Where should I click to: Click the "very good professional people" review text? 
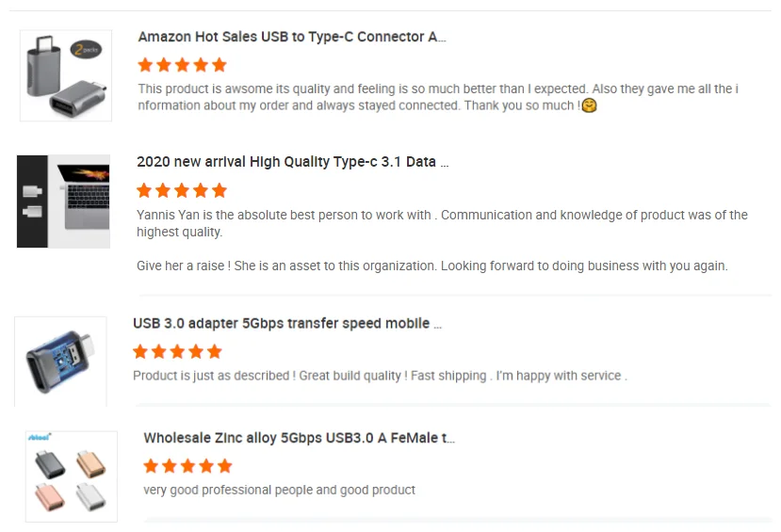279,490
